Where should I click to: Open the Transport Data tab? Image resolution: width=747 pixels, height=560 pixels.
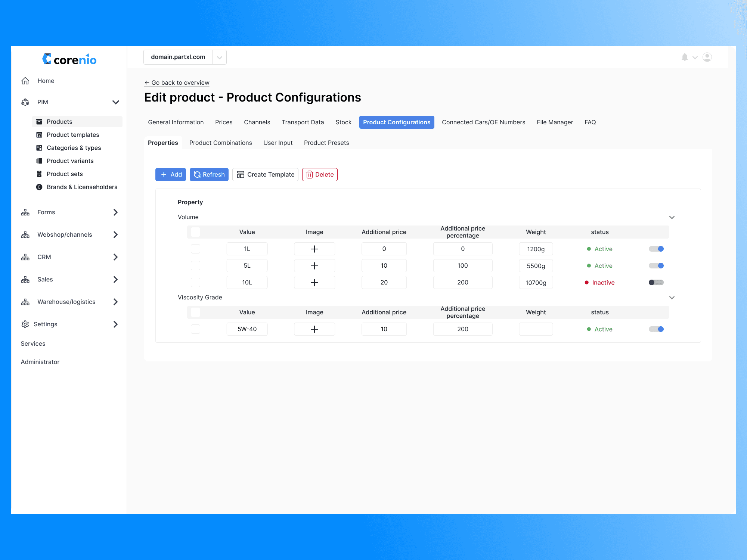[303, 122]
